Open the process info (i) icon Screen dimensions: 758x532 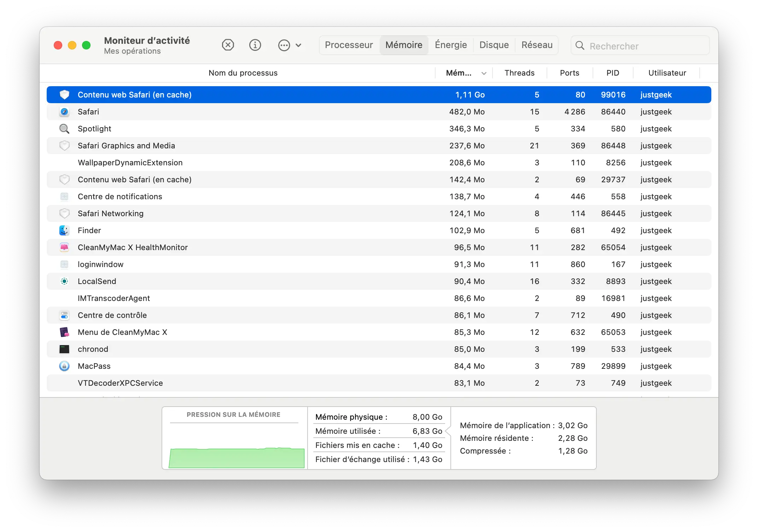[255, 45]
